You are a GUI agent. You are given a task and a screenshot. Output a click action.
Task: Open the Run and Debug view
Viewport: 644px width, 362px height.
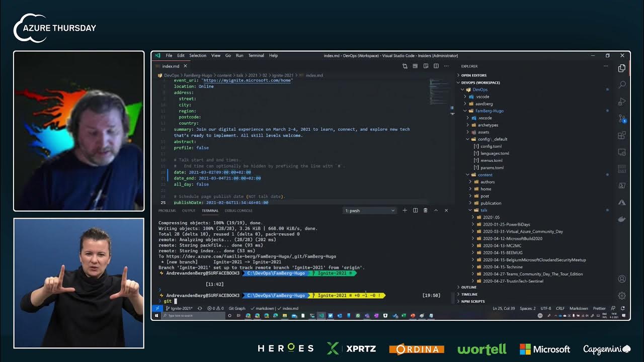coord(622,102)
